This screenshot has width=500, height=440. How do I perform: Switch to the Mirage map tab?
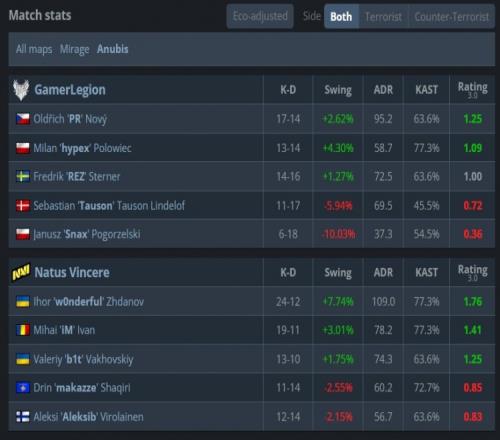click(75, 49)
